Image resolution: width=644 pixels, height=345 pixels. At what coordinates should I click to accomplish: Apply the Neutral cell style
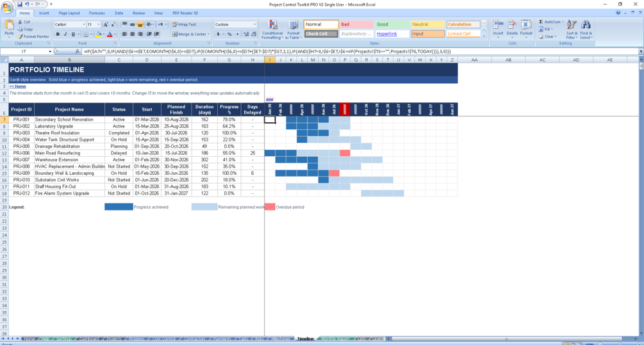point(427,24)
